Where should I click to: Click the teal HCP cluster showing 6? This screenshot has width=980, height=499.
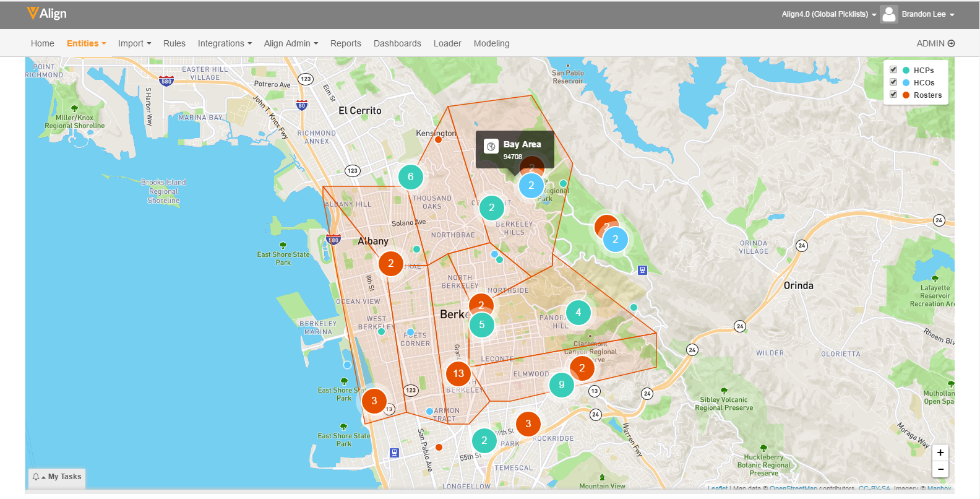pos(410,177)
